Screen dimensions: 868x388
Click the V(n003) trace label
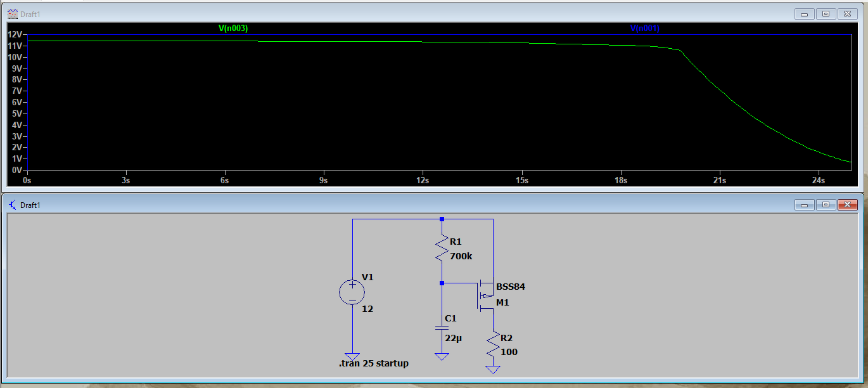[233, 29]
